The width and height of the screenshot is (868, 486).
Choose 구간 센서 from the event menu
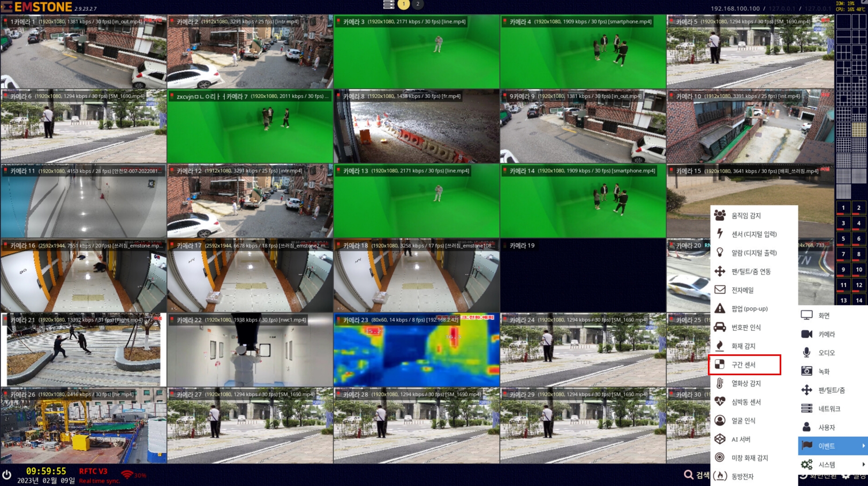744,365
